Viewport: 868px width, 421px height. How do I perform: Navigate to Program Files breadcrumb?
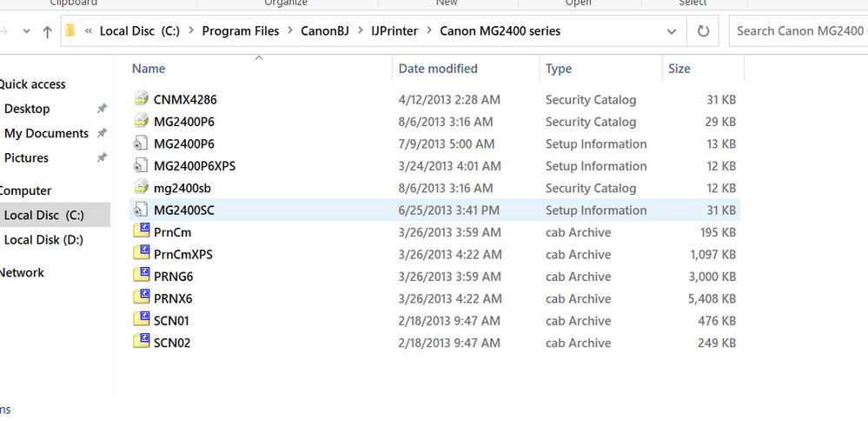click(241, 31)
